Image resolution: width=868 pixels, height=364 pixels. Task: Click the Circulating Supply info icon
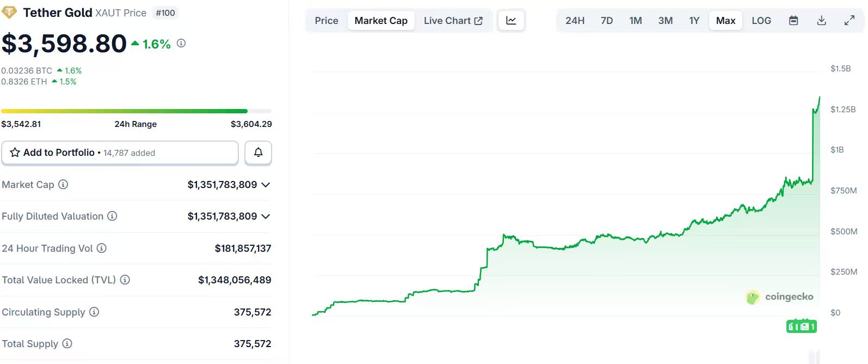coord(94,312)
